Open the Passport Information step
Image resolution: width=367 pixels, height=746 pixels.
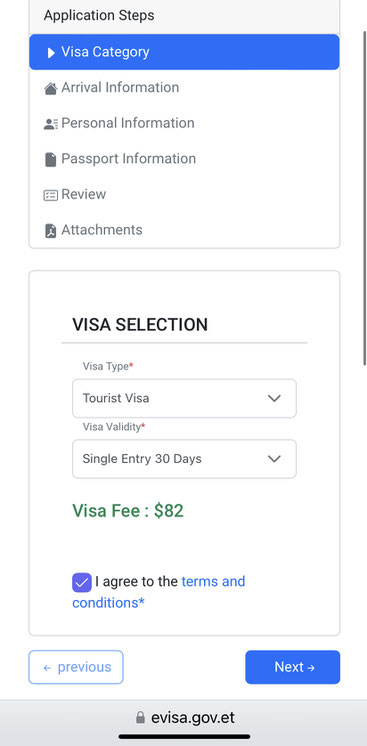point(184,159)
